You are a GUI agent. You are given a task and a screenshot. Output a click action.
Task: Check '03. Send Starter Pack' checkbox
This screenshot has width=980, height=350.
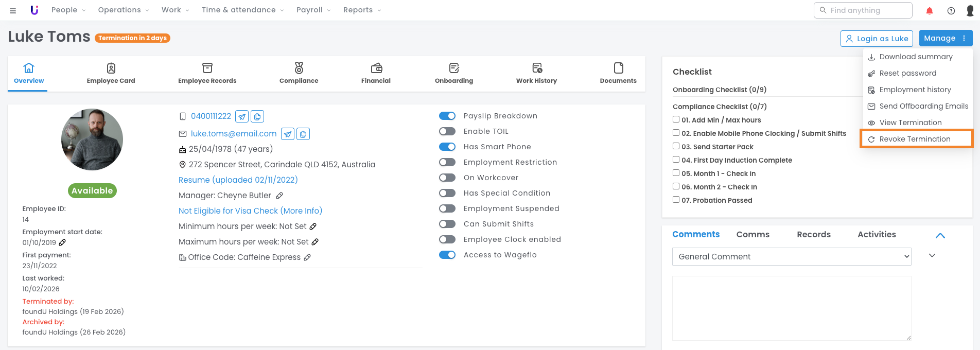676,147
